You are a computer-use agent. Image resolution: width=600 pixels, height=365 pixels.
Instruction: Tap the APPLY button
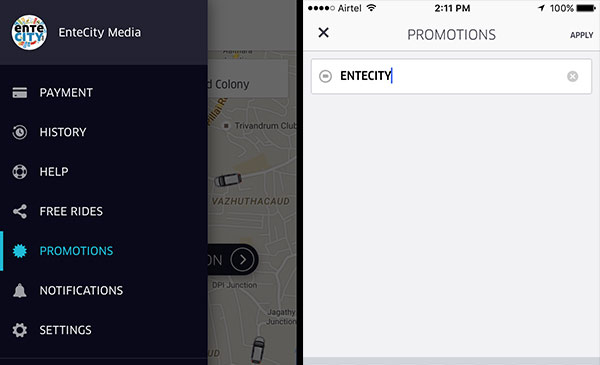(x=581, y=35)
